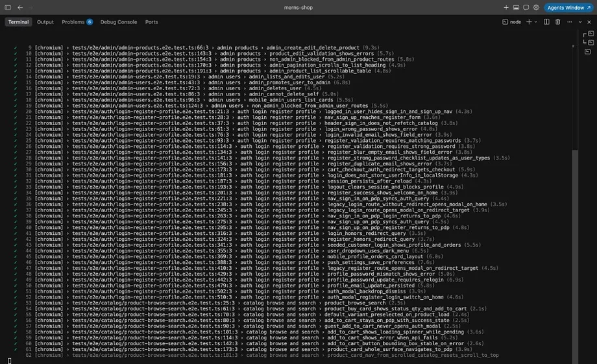This screenshot has width=597, height=364.
Task: Go back using the left arrow
Action: coord(20,7)
